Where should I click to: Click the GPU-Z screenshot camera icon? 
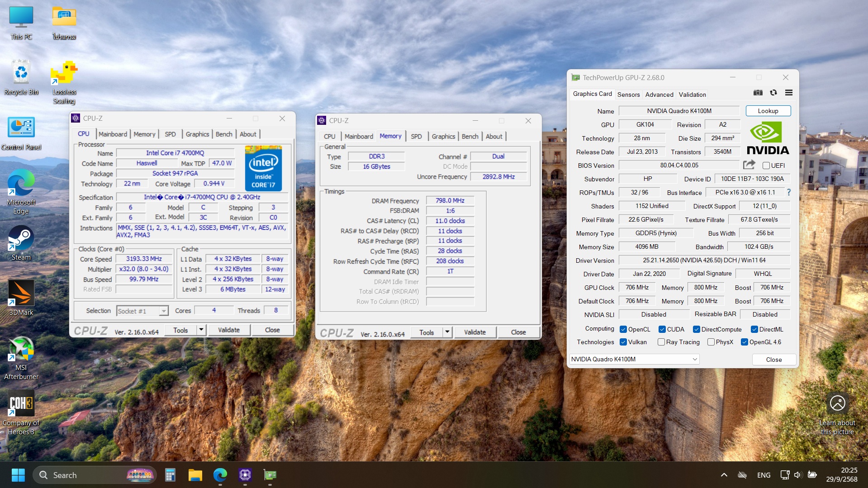click(x=758, y=93)
